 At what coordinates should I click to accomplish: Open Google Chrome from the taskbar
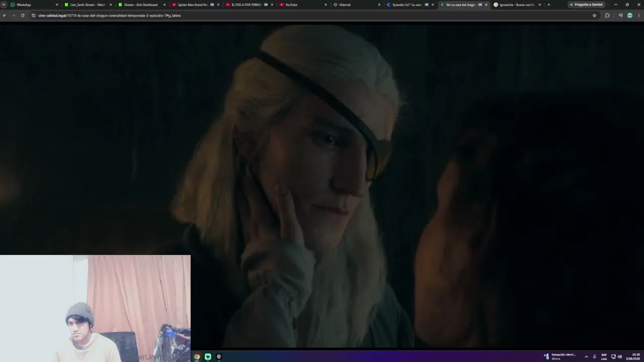coord(197,356)
